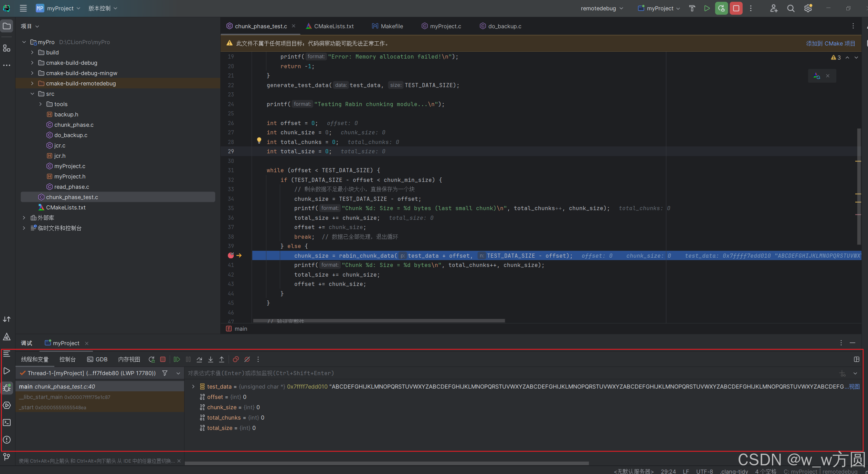Switch to the do_backup.c editor tab

[501, 26]
